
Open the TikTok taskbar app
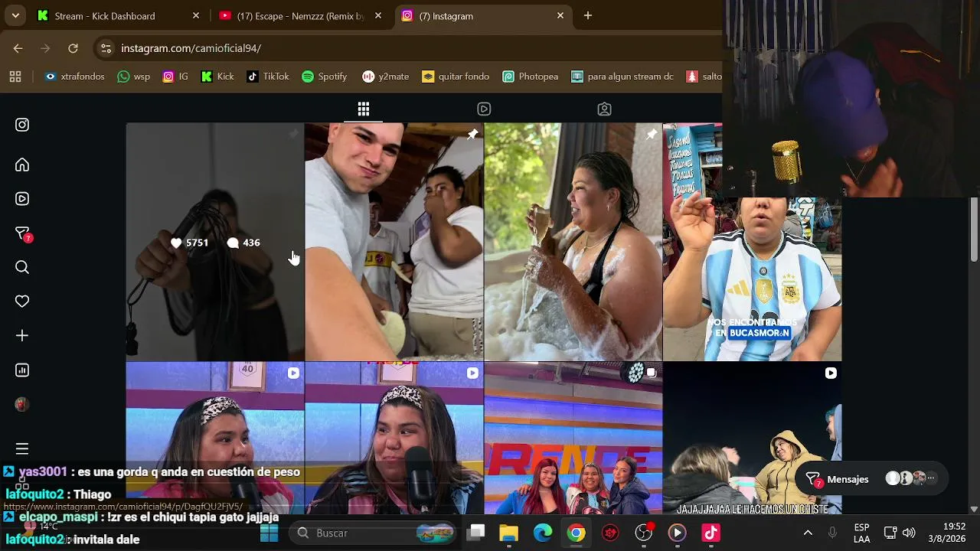point(711,533)
